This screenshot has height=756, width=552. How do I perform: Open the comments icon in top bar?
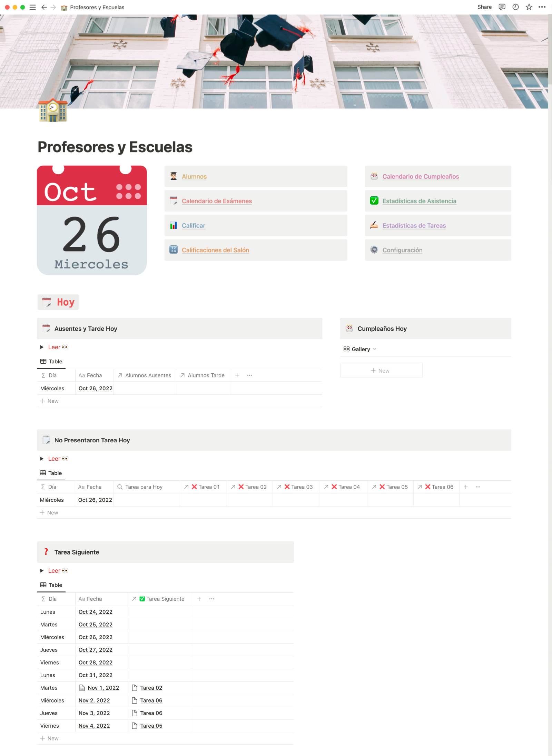click(502, 7)
